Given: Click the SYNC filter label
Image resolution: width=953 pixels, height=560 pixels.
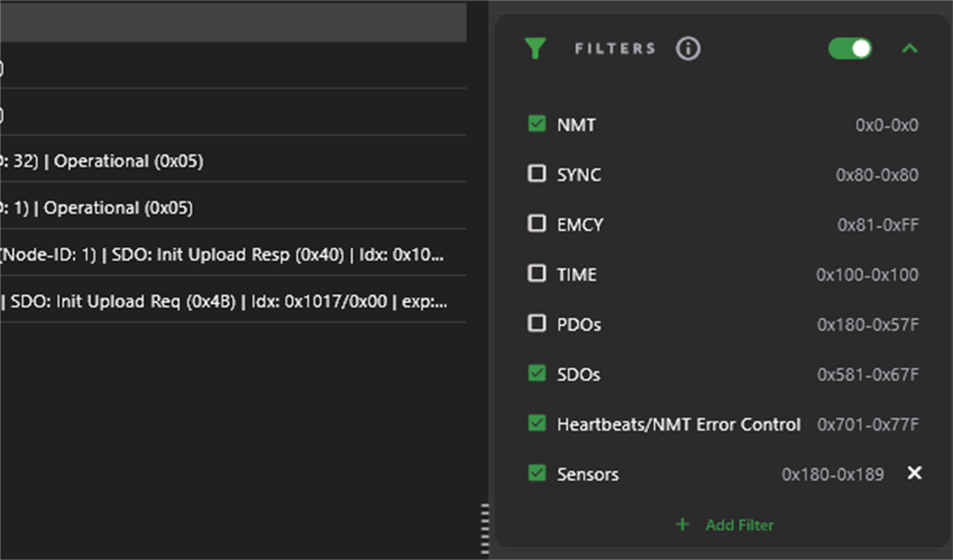Looking at the screenshot, I should [579, 175].
